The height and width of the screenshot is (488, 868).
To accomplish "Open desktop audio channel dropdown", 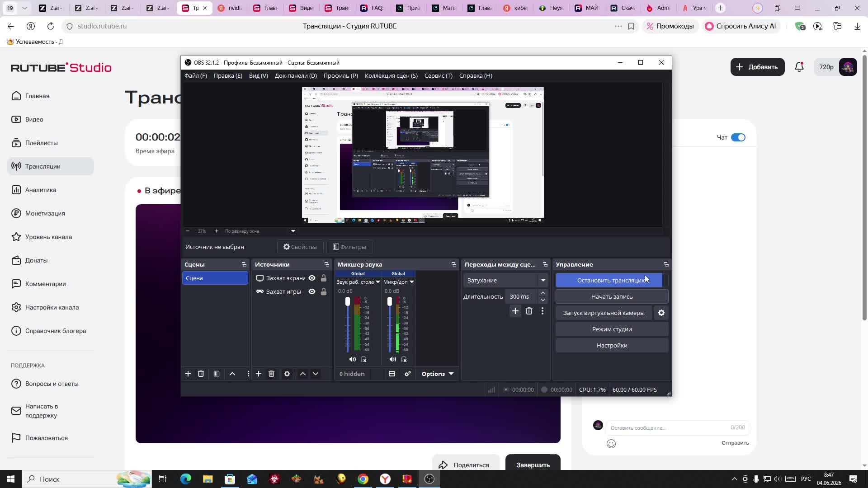I will pos(378,282).
